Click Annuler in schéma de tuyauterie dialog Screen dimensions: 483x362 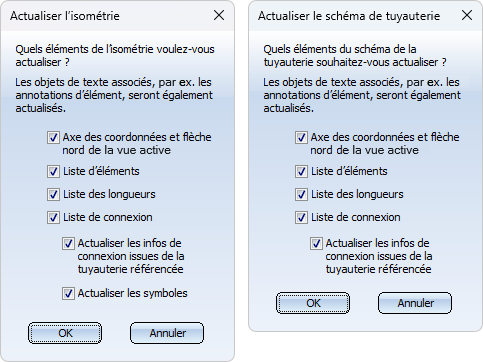415,303
